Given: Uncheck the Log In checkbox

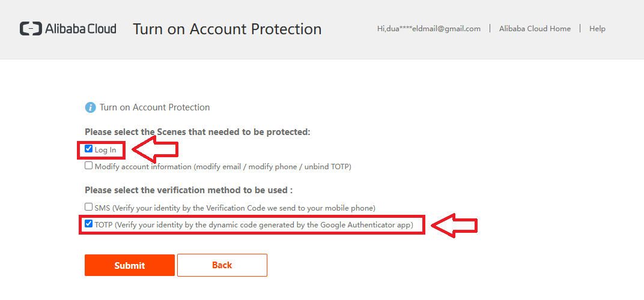Looking at the screenshot, I should tap(89, 149).
